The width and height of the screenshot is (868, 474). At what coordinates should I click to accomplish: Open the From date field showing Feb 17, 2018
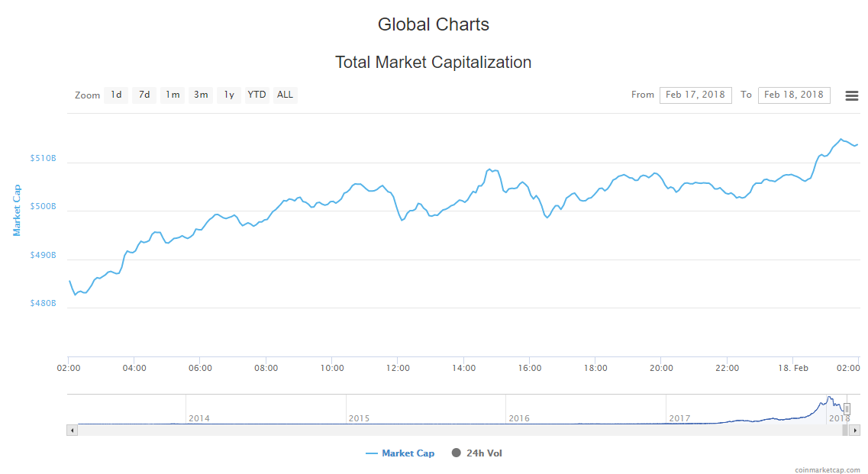tap(695, 95)
